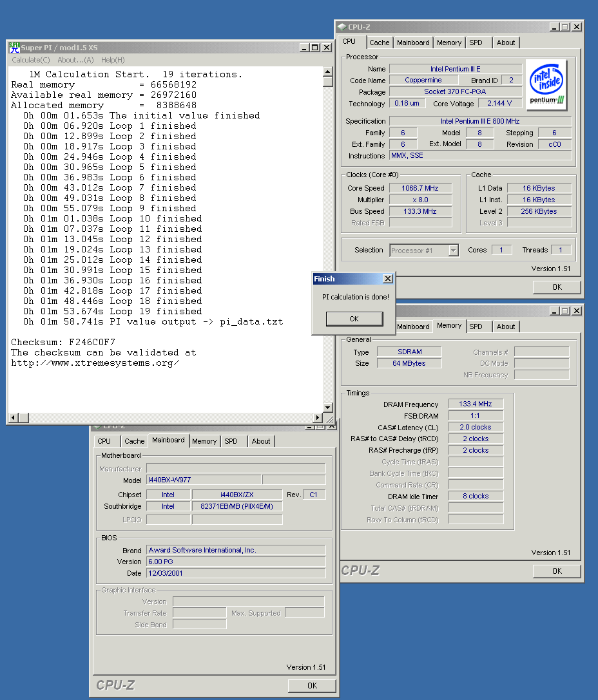
Task: Click OK in the Finish dialog
Action: click(x=354, y=319)
